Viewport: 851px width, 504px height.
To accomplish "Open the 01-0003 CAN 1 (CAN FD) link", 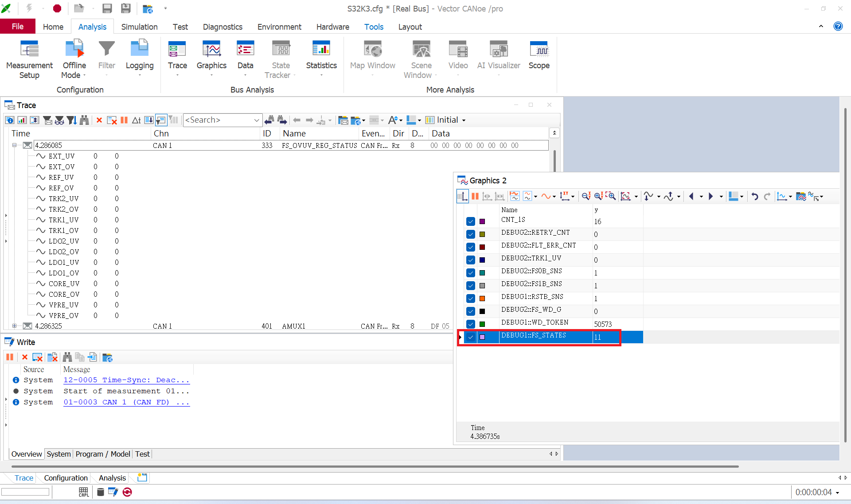I will [x=126, y=402].
